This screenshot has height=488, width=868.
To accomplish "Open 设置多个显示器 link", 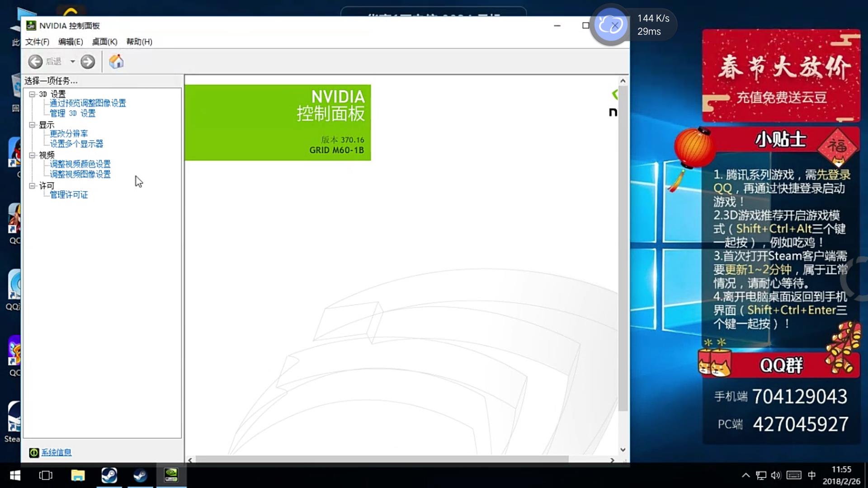I will tap(76, 144).
